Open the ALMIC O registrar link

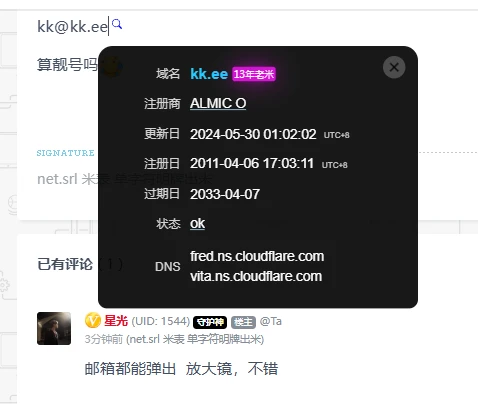(218, 103)
